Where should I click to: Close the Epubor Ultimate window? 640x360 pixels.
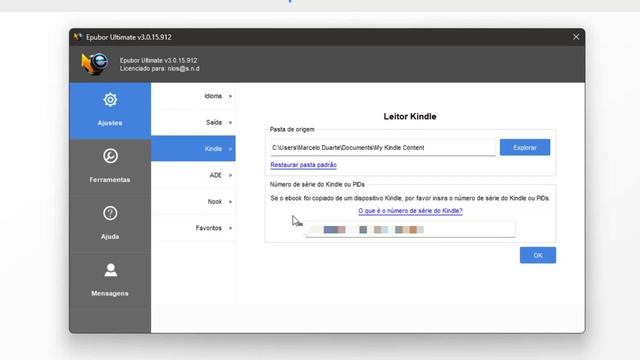pyautogui.click(x=576, y=37)
